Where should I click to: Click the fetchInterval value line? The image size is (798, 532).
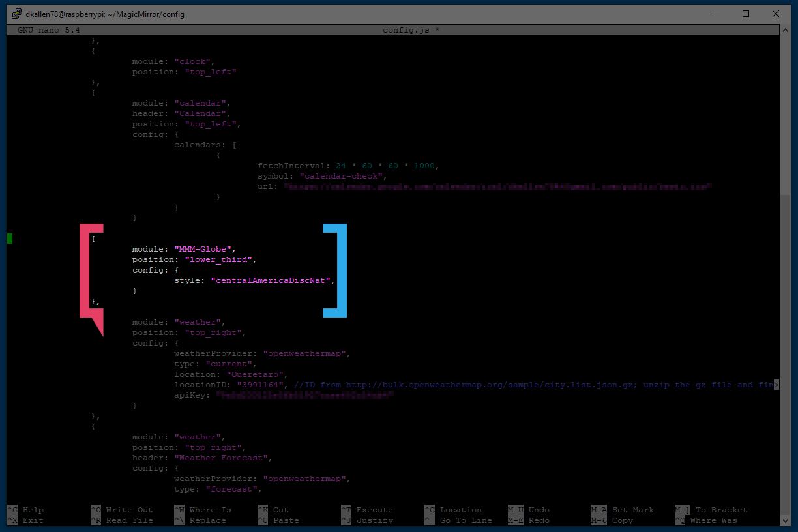pyautogui.click(x=348, y=166)
